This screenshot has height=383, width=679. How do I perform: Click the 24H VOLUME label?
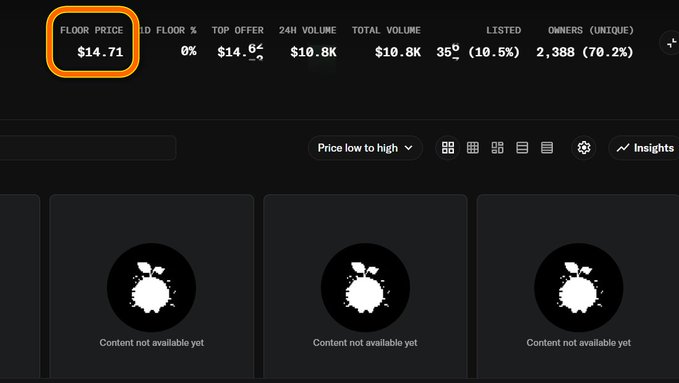pos(307,30)
